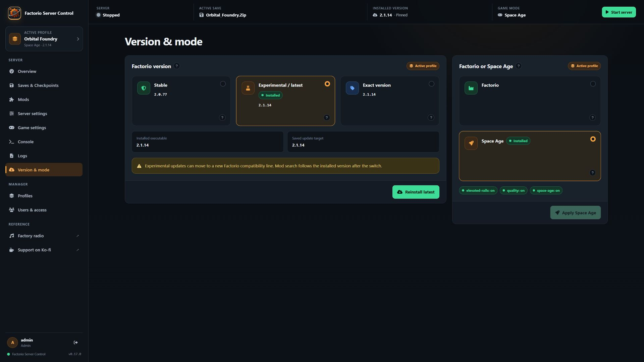644x362 pixels.
Task: Click the admin avatar circle
Action: coord(12,343)
